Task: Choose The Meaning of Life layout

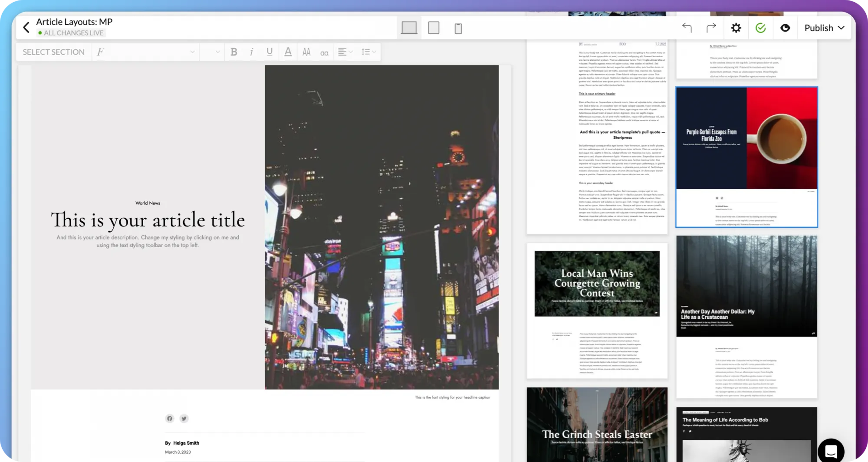Action: pos(746,434)
